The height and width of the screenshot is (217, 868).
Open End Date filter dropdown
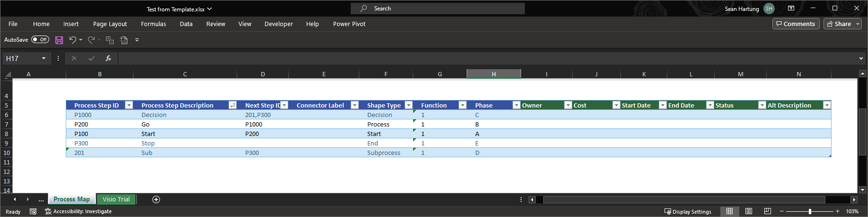(710, 105)
